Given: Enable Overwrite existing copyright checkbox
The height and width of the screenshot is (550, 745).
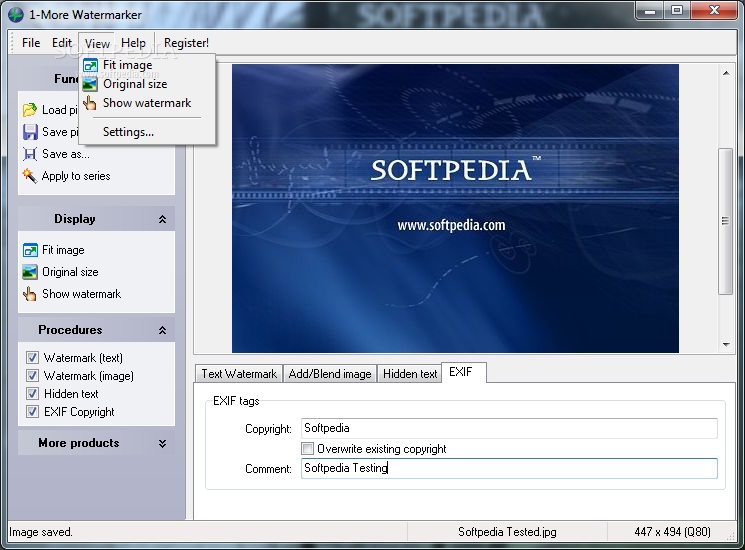Looking at the screenshot, I should click(x=307, y=448).
